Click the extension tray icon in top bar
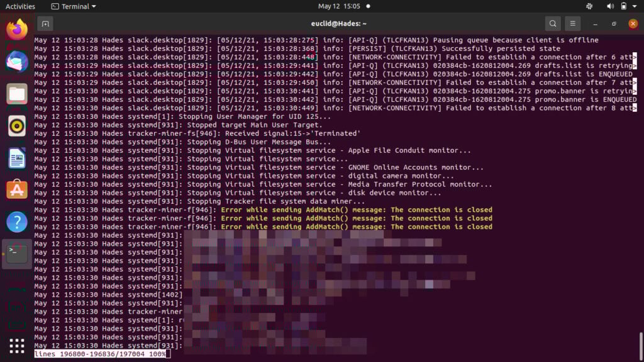Viewport: 644px width, 362px height. [589, 6]
